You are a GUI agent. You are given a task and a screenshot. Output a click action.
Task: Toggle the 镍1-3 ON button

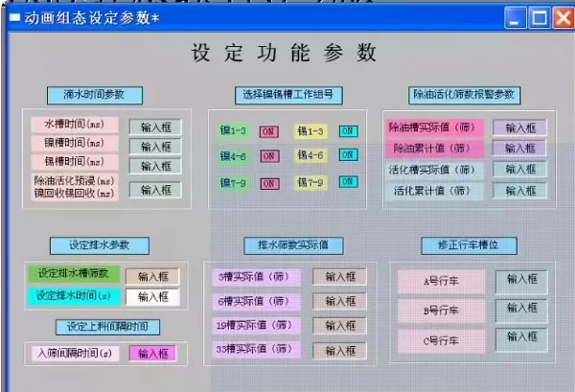[x=269, y=131]
